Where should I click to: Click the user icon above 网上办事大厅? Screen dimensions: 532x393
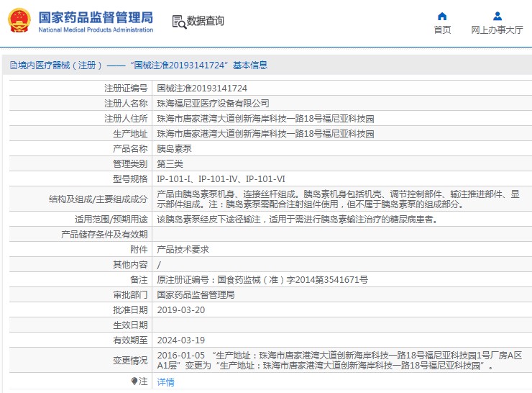[x=497, y=16]
